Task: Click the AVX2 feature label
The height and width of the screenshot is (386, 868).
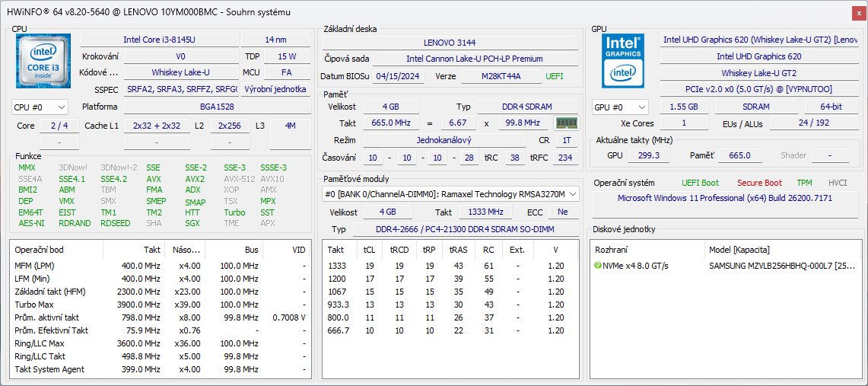Action: coord(195,179)
